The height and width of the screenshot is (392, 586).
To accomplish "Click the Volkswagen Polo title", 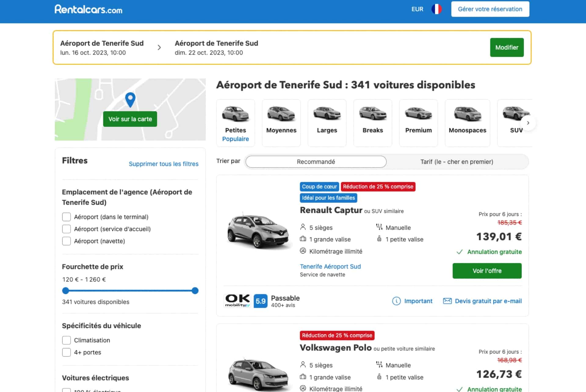I will pos(336,348).
